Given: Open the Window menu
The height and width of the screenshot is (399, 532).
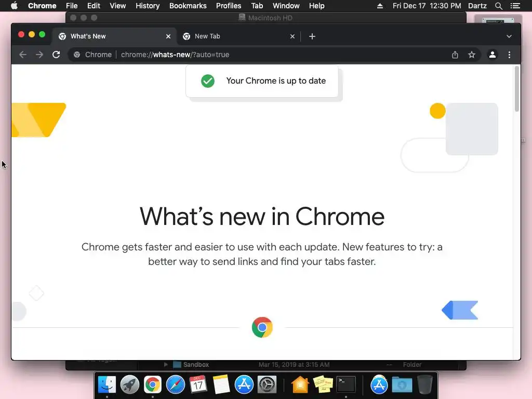Looking at the screenshot, I should (286, 6).
